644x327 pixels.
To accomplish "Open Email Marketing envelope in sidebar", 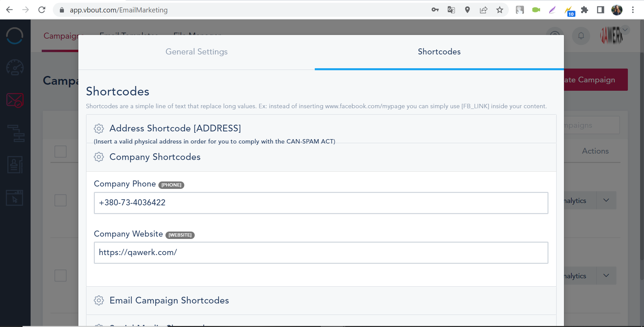I will click(x=15, y=100).
